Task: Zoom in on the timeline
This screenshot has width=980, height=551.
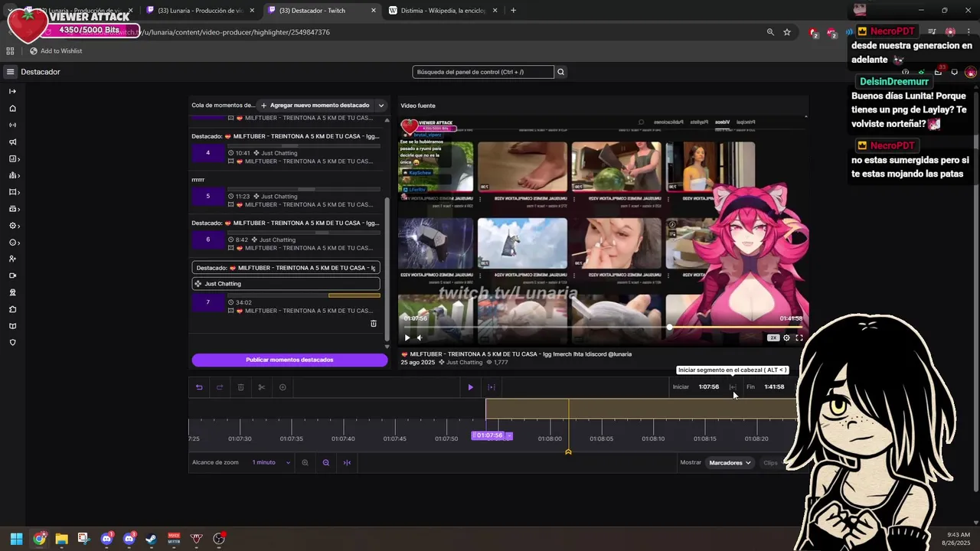Action: (305, 462)
